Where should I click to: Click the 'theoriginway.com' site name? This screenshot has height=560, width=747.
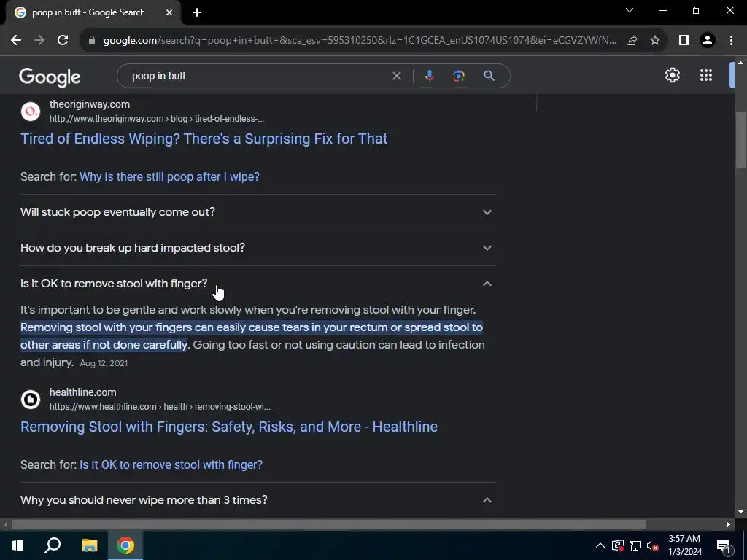90,104
